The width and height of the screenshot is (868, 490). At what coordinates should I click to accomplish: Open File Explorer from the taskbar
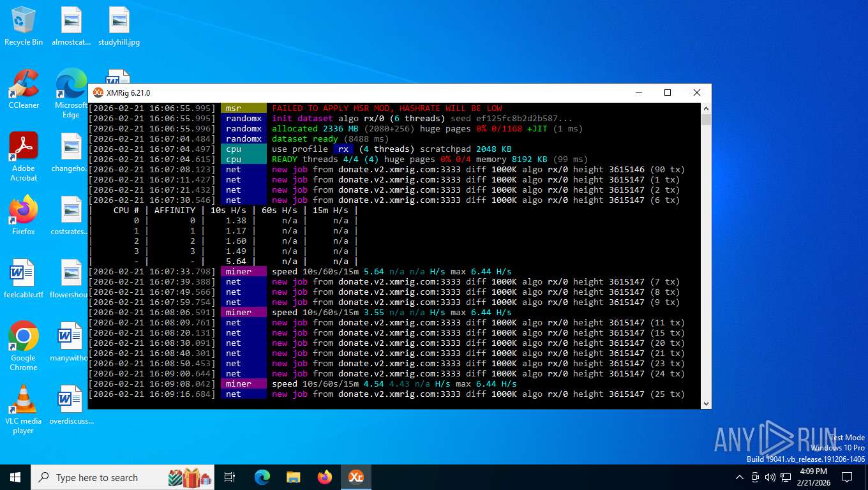click(294, 477)
